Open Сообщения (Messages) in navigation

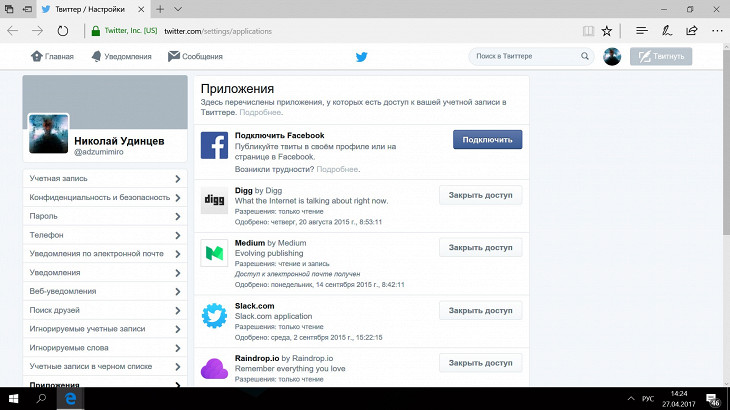(x=195, y=57)
